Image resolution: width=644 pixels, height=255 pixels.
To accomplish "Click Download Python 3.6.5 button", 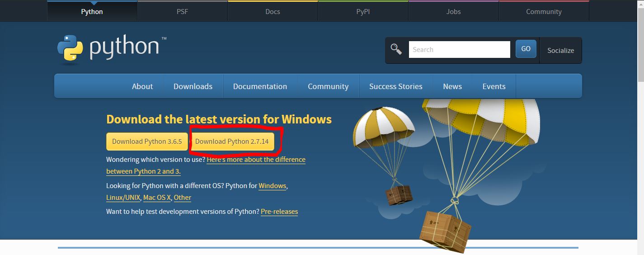I will 147,142.
